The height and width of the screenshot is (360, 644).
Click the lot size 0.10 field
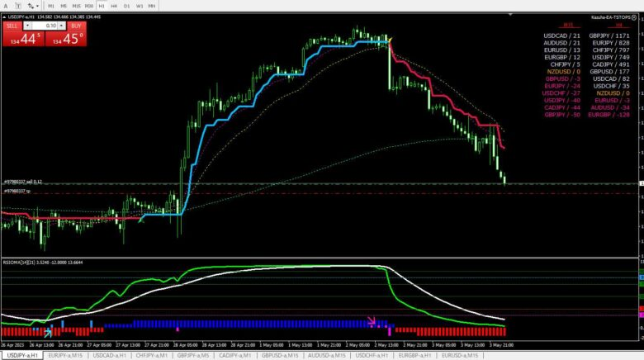[x=45, y=26]
